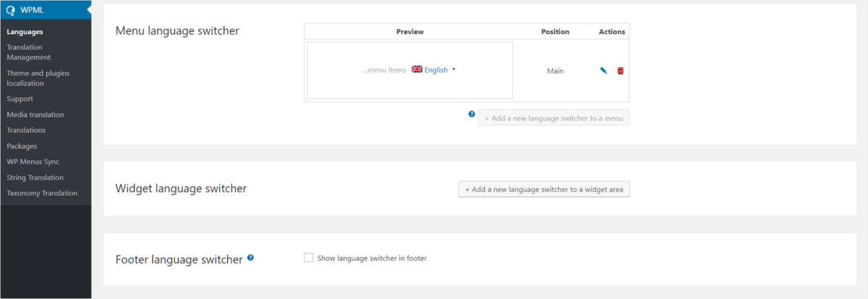The width and height of the screenshot is (868, 299).
Task: Go to String Translation page
Action: pos(35,178)
